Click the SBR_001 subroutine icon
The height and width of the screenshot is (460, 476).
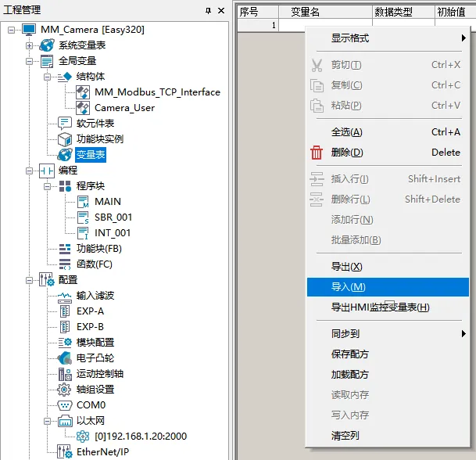coord(83,217)
